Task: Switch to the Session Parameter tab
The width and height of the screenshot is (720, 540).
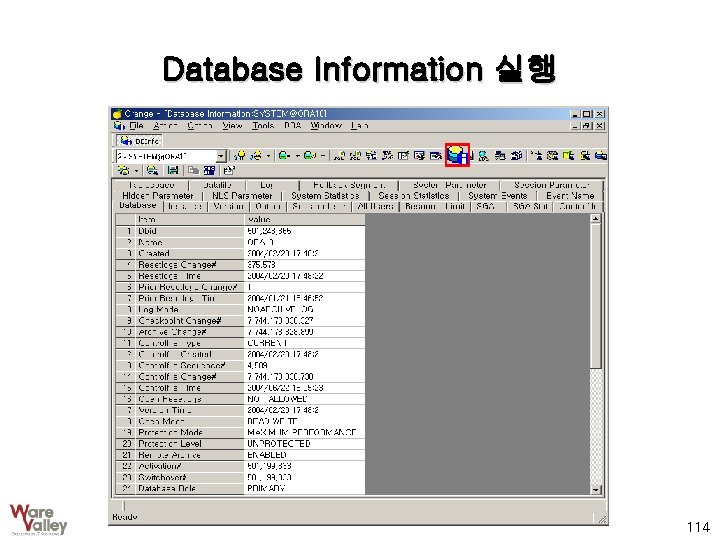Action: 551,185
